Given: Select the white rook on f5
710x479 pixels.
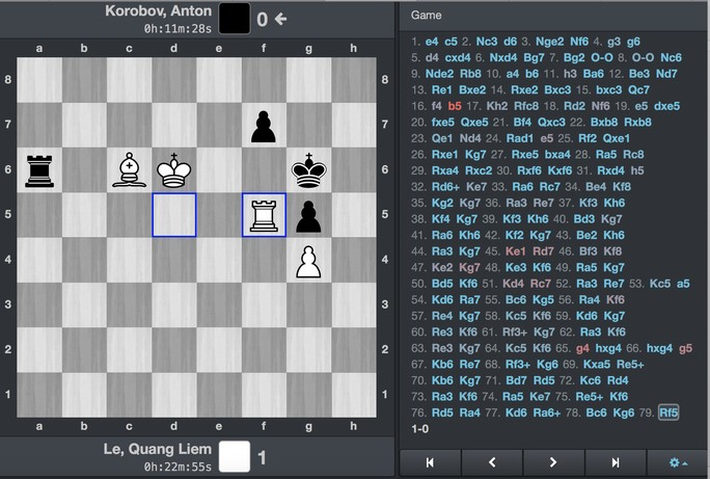Looking at the screenshot, I should [x=264, y=215].
